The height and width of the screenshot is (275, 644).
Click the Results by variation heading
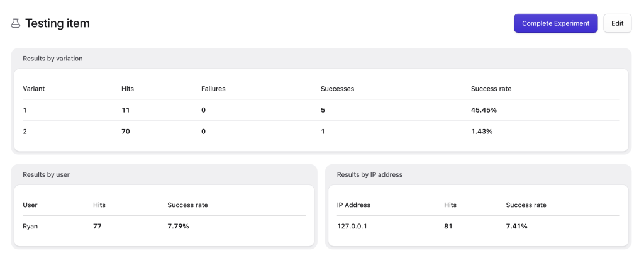53,59
